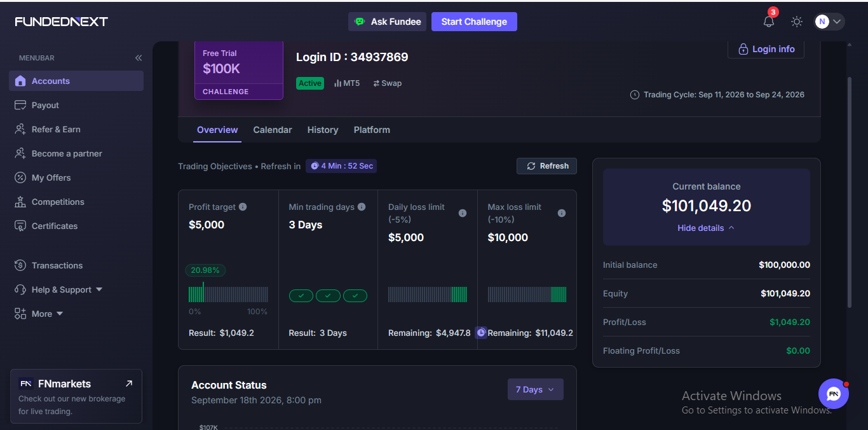Click the Max loss limit info icon
The height and width of the screenshot is (430, 868).
click(x=562, y=213)
